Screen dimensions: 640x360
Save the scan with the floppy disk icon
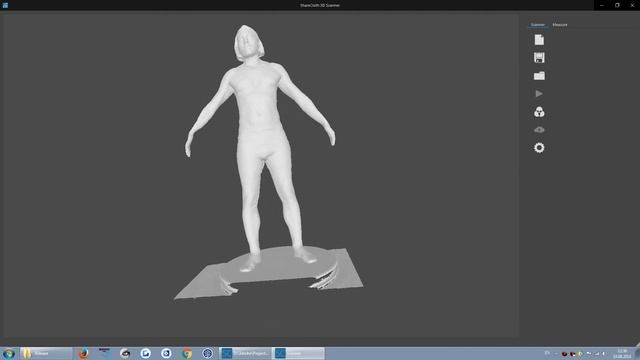click(x=539, y=58)
